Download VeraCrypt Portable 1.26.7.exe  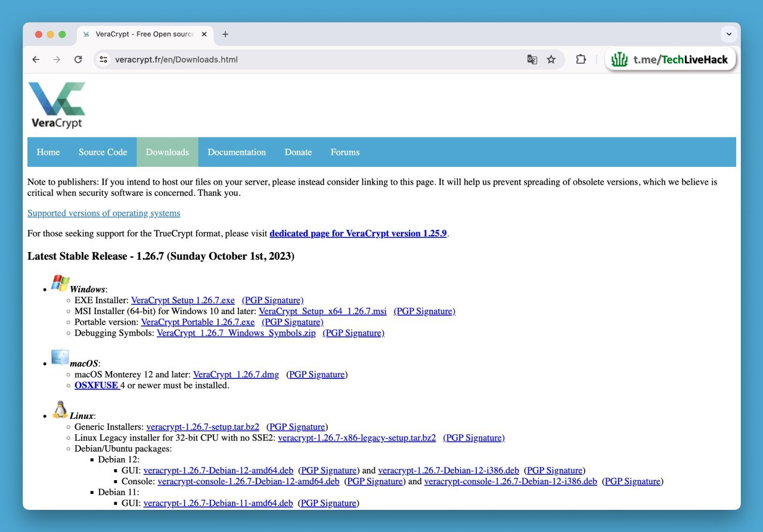[x=198, y=322]
